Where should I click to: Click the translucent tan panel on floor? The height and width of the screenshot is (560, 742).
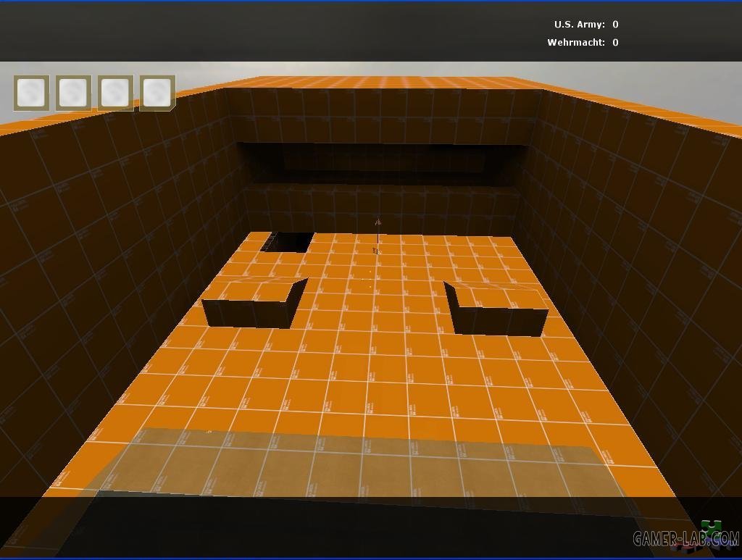pyautogui.click(x=348, y=464)
